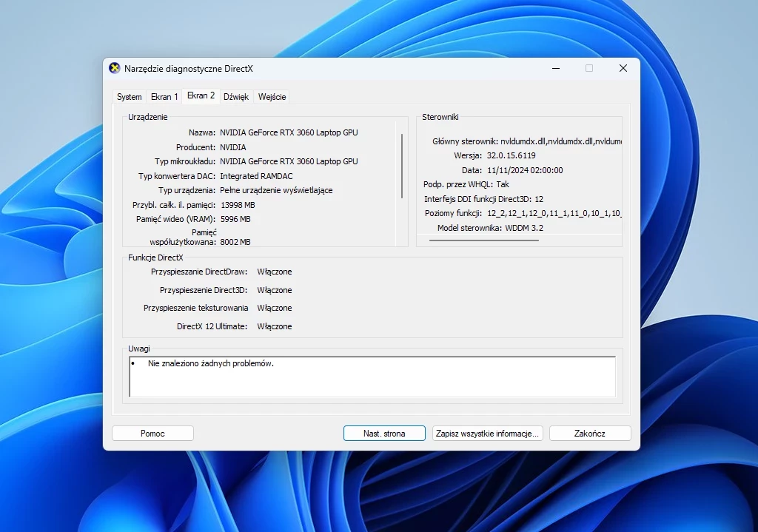The height and width of the screenshot is (532, 758).
Task: Click the Nast. strona button
Action: pyautogui.click(x=384, y=434)
